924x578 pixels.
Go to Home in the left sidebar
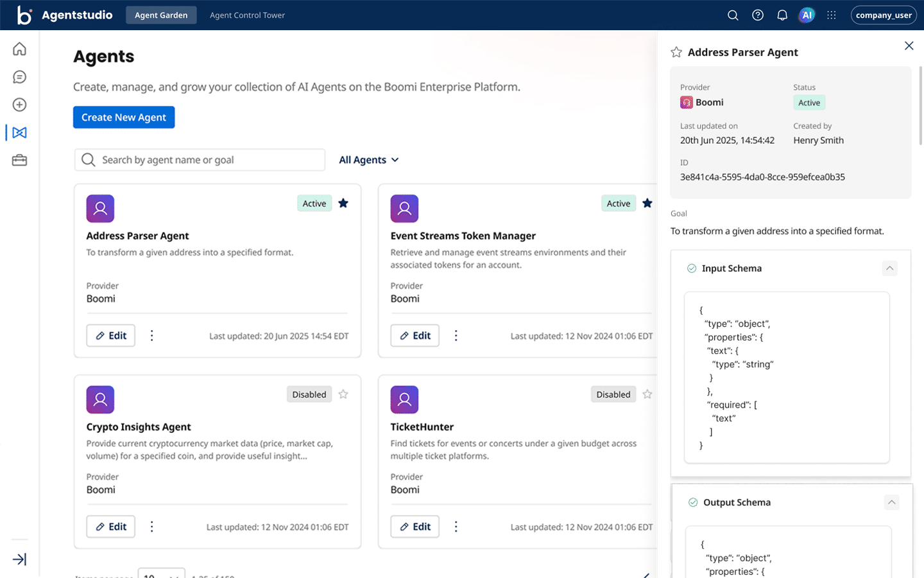pos(20,49)
